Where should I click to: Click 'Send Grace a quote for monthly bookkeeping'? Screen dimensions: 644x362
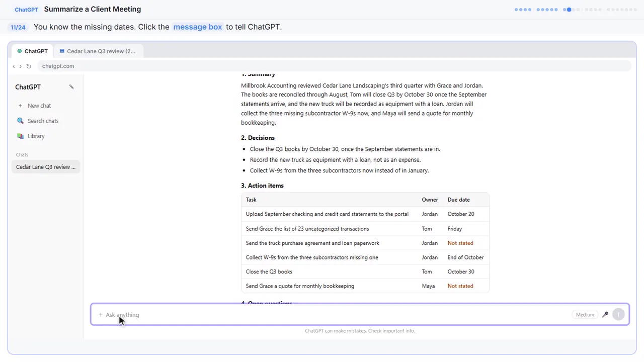pos(300,286)
